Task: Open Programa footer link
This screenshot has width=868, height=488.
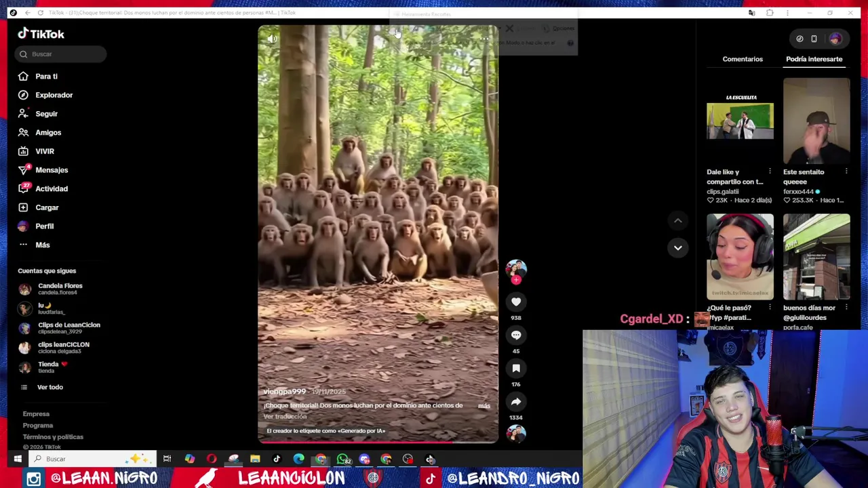Action: coord(37,426)
